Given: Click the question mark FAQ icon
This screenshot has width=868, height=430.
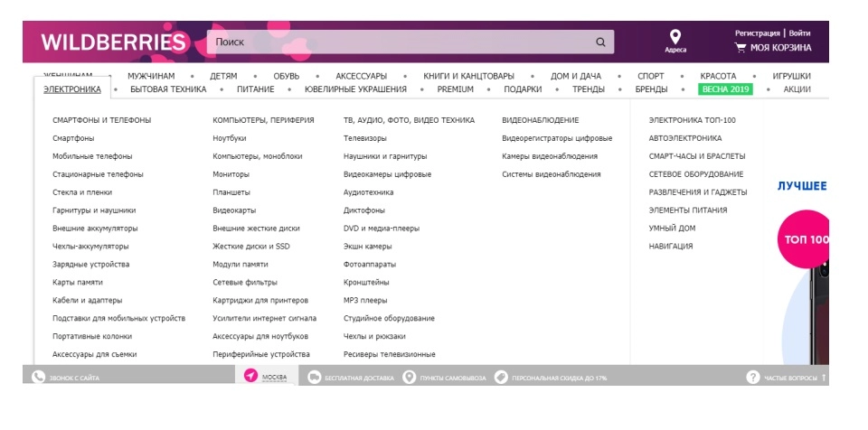Looking at the screenshot, I should coord(752,378).
